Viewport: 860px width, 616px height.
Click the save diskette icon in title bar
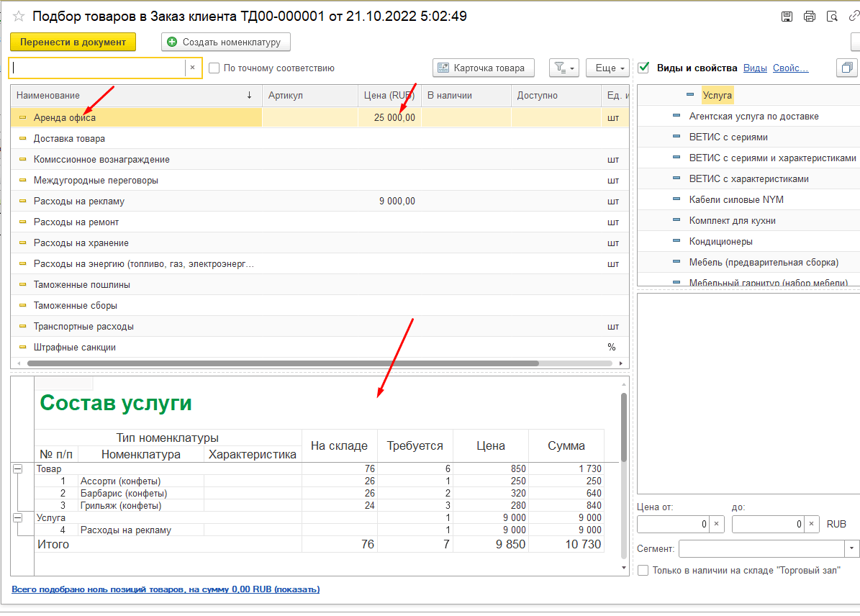(x=787, y=17)
